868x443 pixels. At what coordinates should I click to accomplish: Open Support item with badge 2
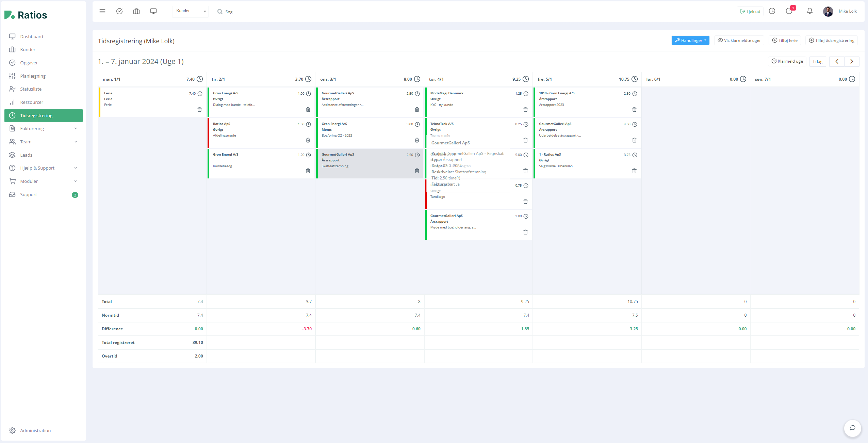pos(44,194)
